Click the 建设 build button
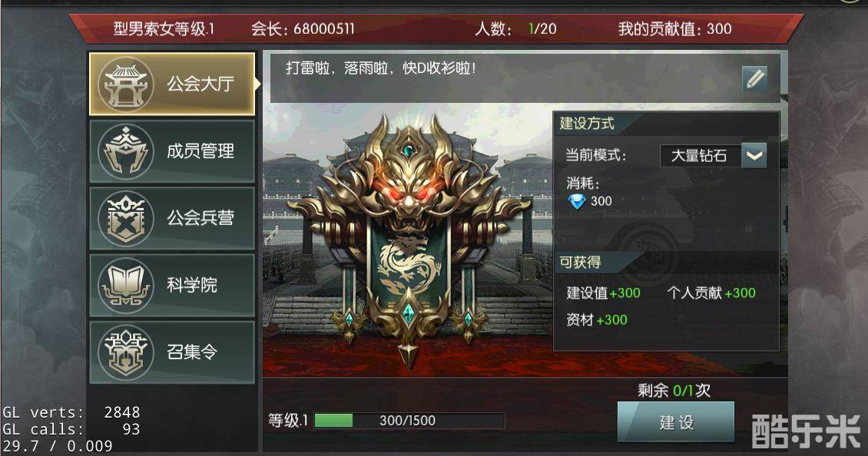The width and height of the screenshot is (868, 456). 676,422
